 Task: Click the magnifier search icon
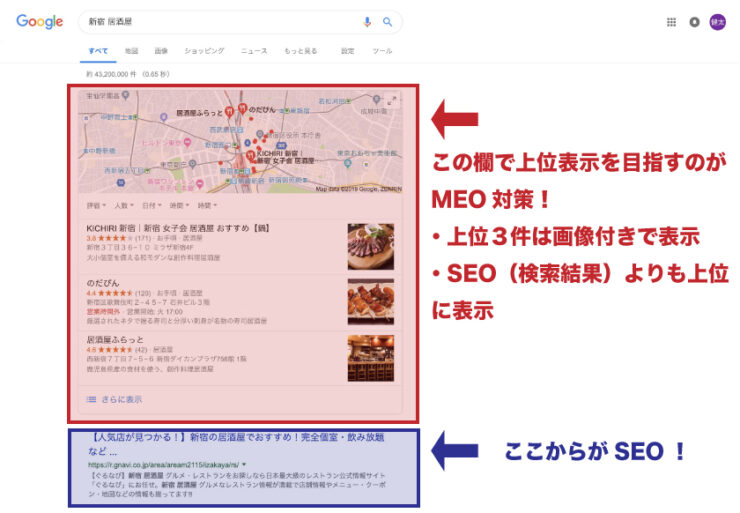(387, 22)
